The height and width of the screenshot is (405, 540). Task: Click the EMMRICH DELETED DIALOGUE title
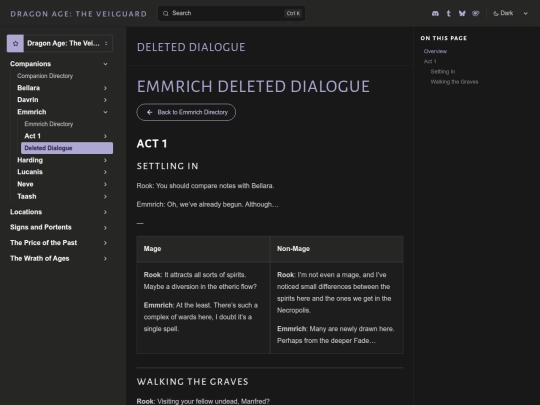(x=253, y=86)
